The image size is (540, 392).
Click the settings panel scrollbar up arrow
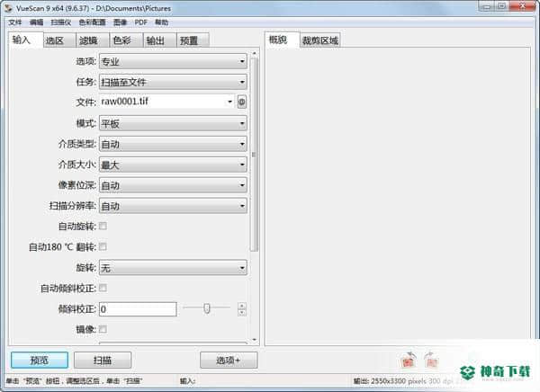(254, 53)
